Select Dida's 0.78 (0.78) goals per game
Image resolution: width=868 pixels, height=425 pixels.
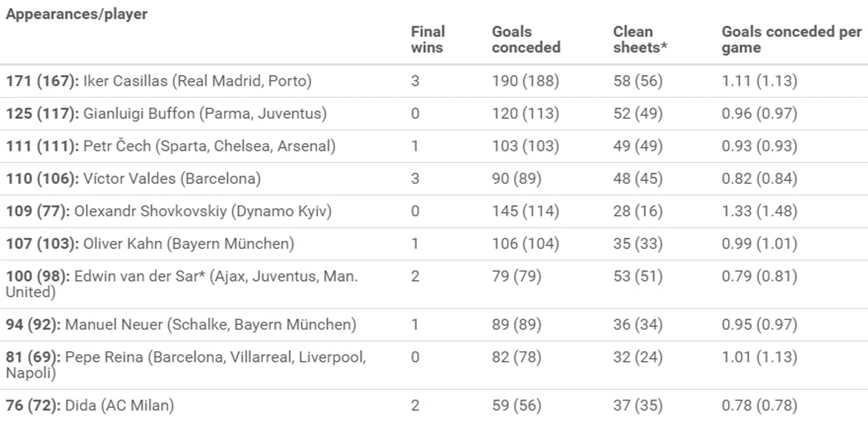(x=759, y=406)
